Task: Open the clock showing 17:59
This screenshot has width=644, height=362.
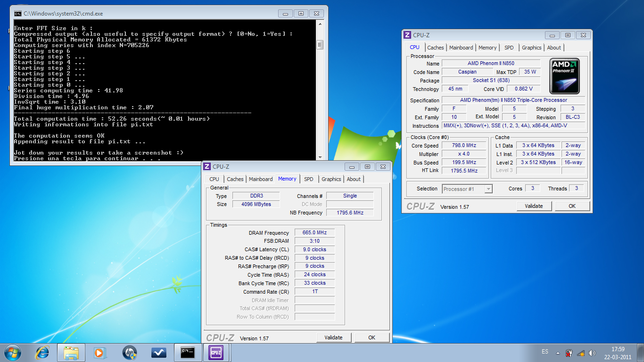Action: coord(618,349)
